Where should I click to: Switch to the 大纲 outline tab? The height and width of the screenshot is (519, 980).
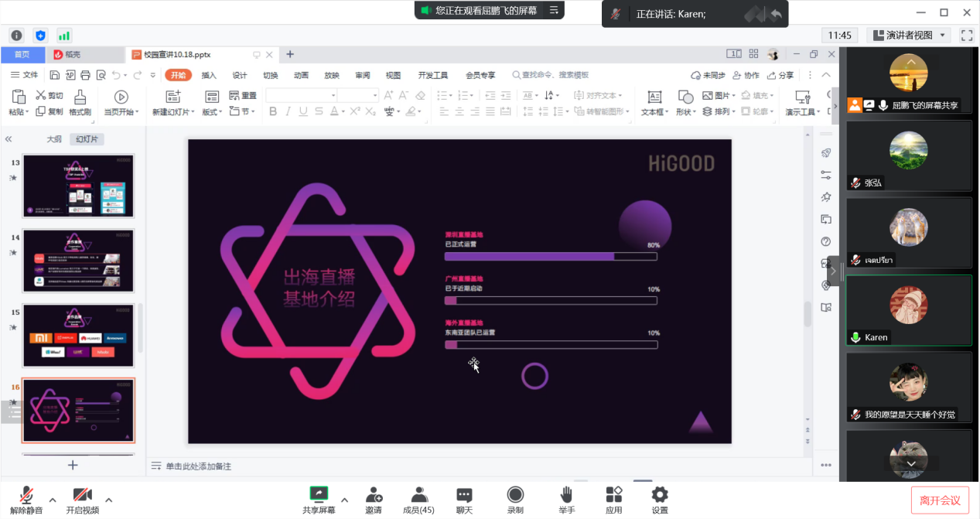[53, 139]
